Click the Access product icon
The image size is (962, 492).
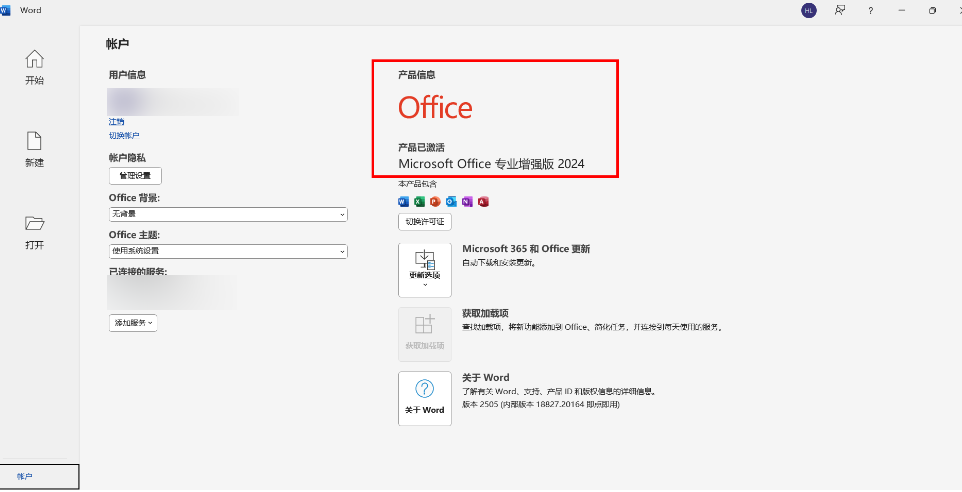(x=483, y=201)
